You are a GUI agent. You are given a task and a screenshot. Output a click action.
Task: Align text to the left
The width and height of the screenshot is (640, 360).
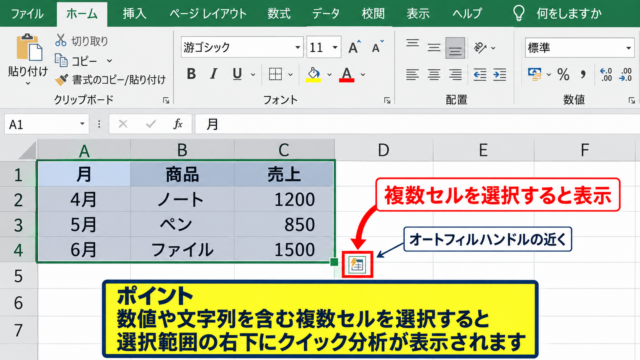pyautogui.click(x=412, y=74)
